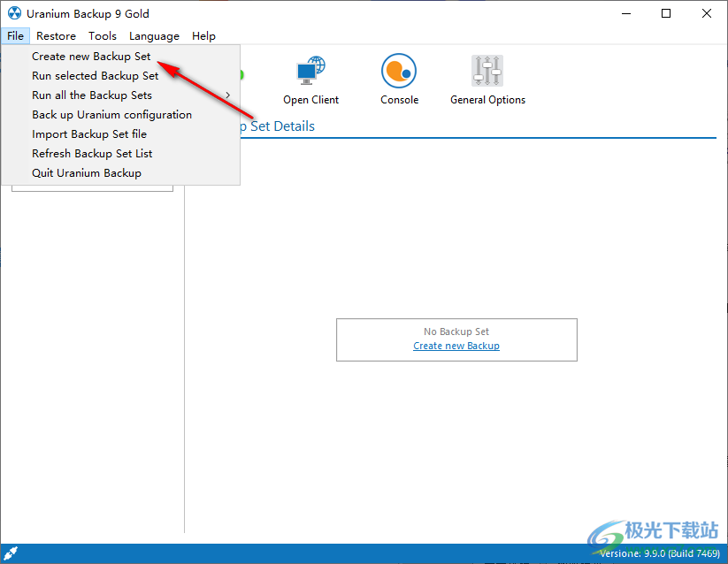Open the Language menu
This screenshot has width=728, height=564.
coord(154,35)
